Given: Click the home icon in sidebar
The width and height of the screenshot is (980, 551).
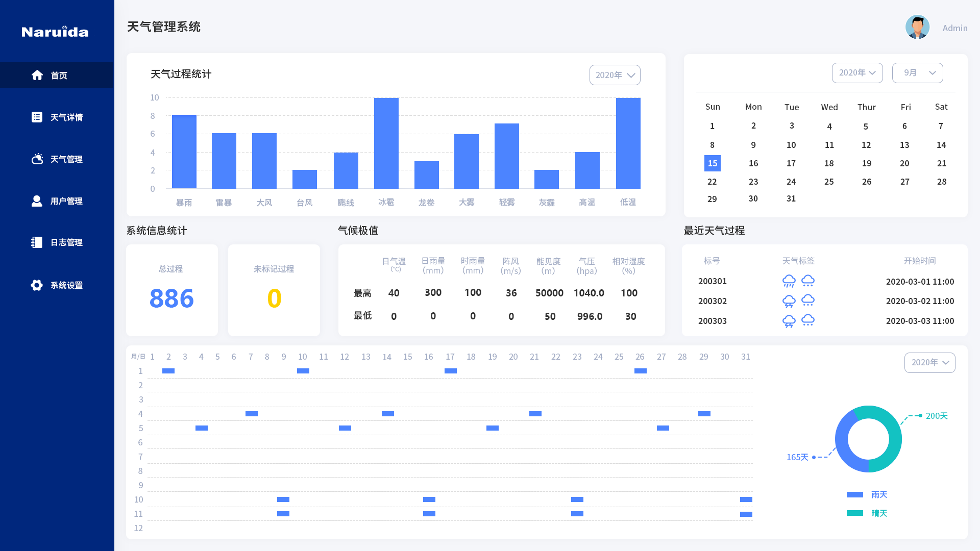Looking at the screenshot, I should point(37,76).
